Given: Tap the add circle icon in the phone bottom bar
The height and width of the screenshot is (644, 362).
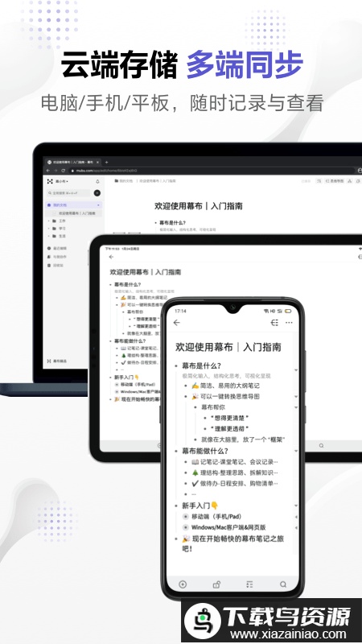Looking at the screenshot, I should click(183, 584).
